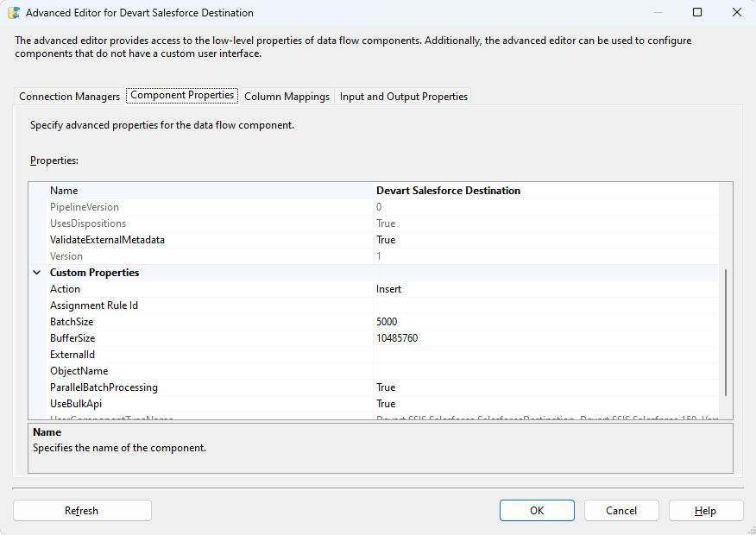Click the properties list vertical scrollbar
Image resolution: width=756 pixels, height=535 pixels.
[726, 332]
